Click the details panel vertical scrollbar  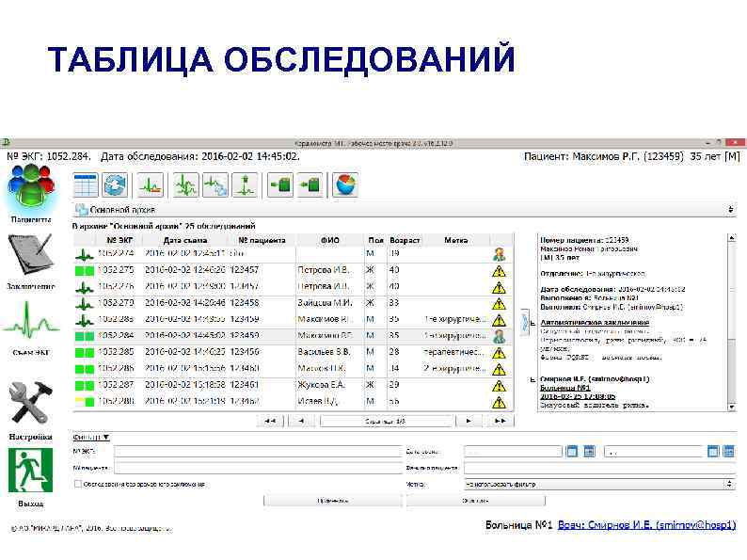732,322
